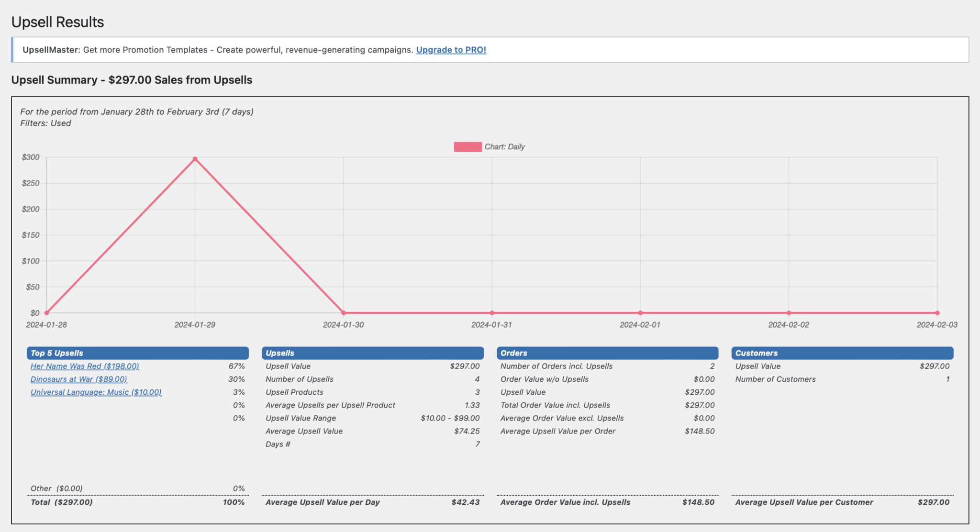Viewport: 980px width, 532px height.
Task: Click the Chart: Daily legend label
Action: pyautogui.click(x=504, y=147)
